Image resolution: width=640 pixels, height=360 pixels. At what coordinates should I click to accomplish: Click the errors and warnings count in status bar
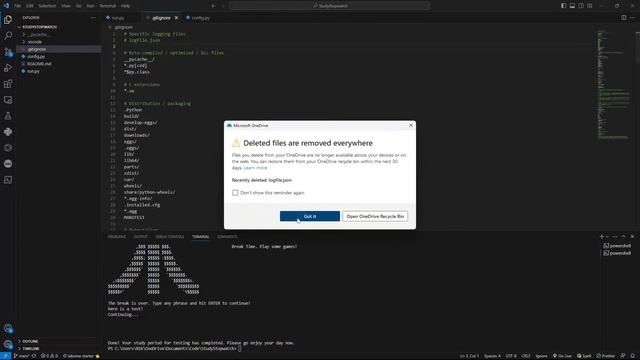click(49, 356)
